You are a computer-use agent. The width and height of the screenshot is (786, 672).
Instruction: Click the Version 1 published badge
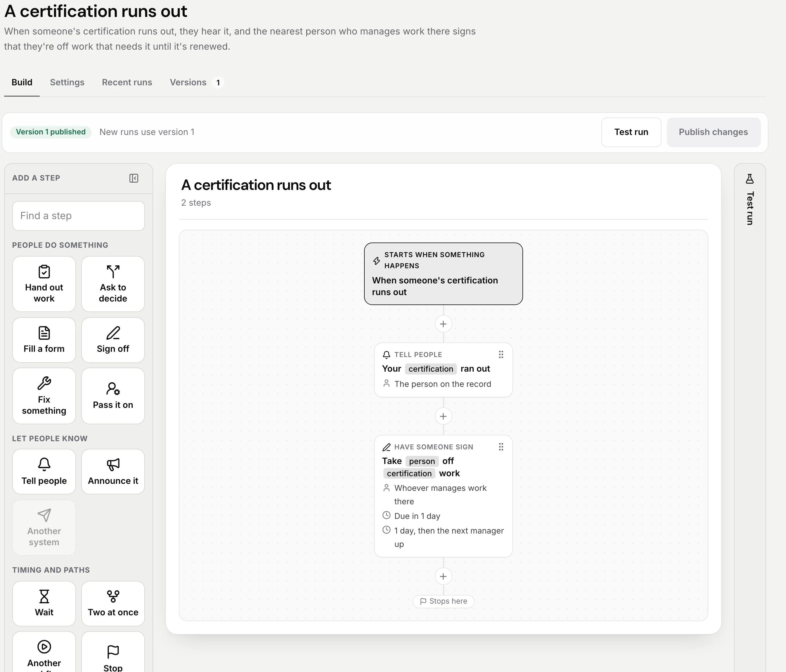tap(51, 132)
